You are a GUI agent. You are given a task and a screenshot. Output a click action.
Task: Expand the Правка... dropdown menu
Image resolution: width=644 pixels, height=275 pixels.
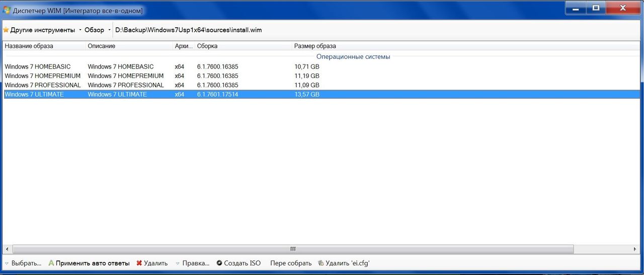[x=192, y=263]
